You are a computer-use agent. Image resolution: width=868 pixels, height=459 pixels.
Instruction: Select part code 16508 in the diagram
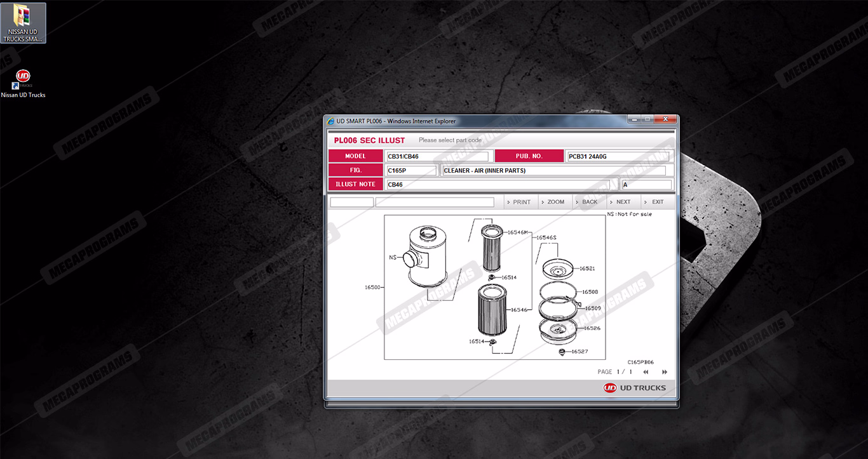tap(590, 292)
